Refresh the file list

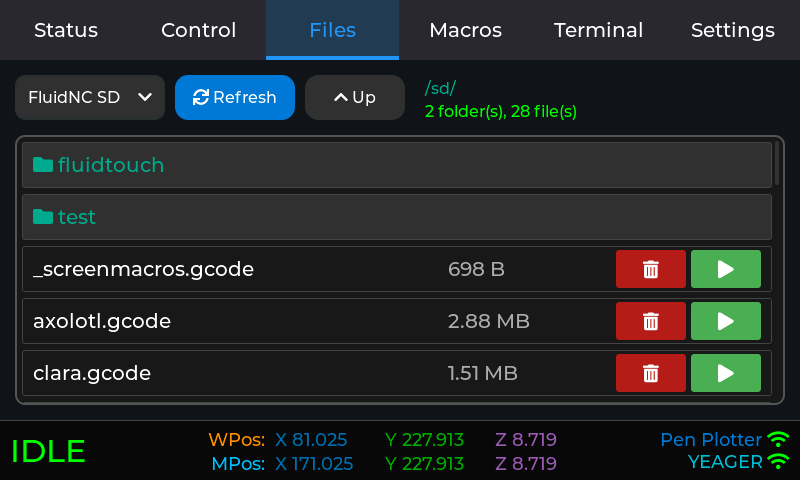[235, 97]
